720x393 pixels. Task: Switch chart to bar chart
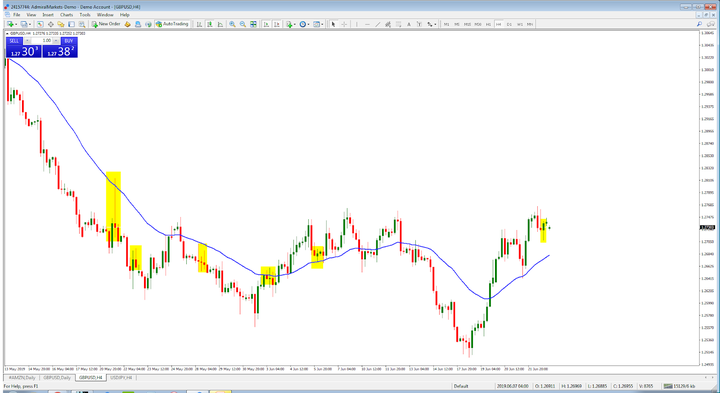[199, 24]
